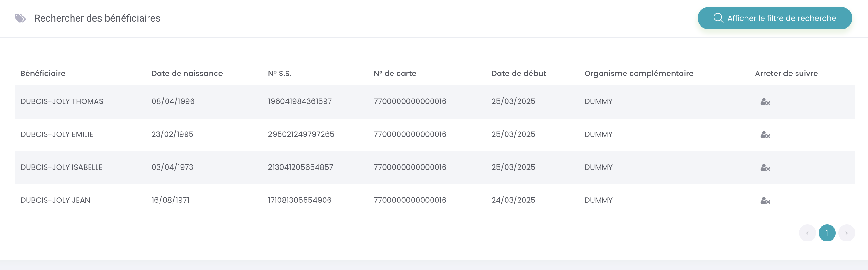The width and height of the screenshot is (868, 270).
Task: Click the N° S.S. column header
Action: [280, 73]
